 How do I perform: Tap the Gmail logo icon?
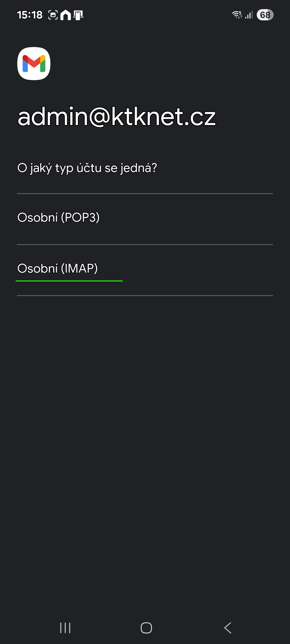tap(34, 64)
